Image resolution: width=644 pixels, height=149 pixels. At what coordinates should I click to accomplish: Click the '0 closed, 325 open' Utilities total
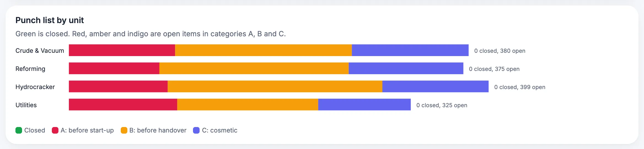pos(442,105)
